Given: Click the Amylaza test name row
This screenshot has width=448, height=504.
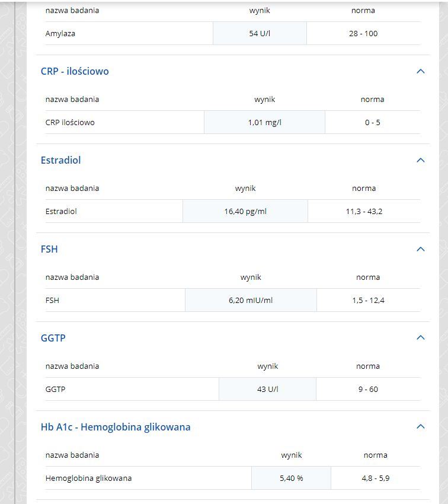Looking at the screenshot, I should (x=233, y=33).
